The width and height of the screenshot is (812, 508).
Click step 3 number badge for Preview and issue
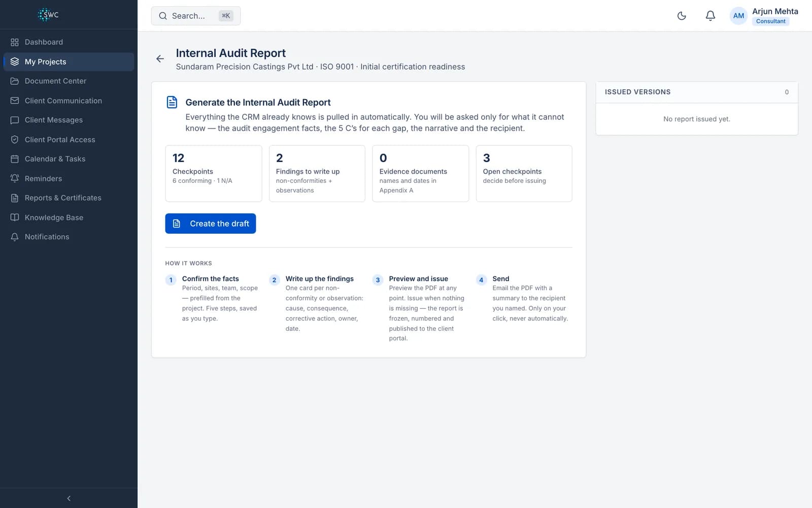pos(378,280)
